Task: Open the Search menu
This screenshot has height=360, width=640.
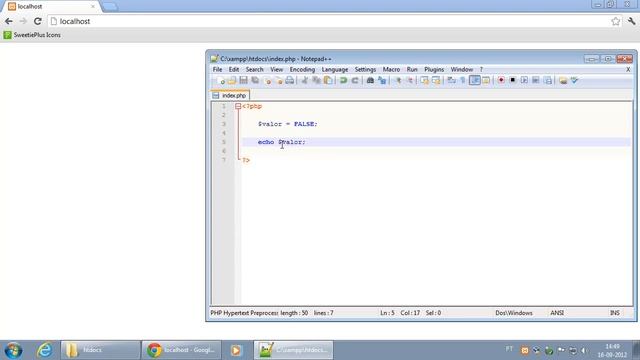Action: [254, 69]
